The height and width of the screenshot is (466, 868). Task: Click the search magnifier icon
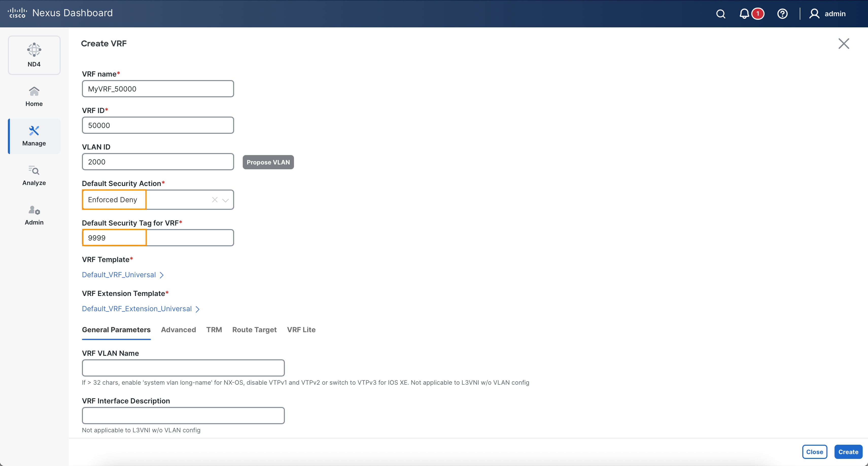coord(720,14)
